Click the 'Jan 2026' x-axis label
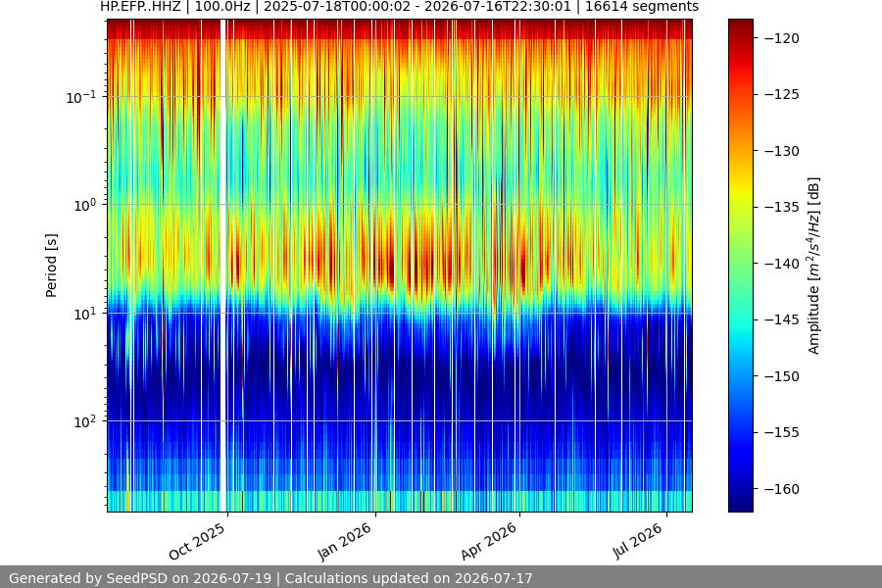Viewport: 882px width, 588px height. [345, 541]
